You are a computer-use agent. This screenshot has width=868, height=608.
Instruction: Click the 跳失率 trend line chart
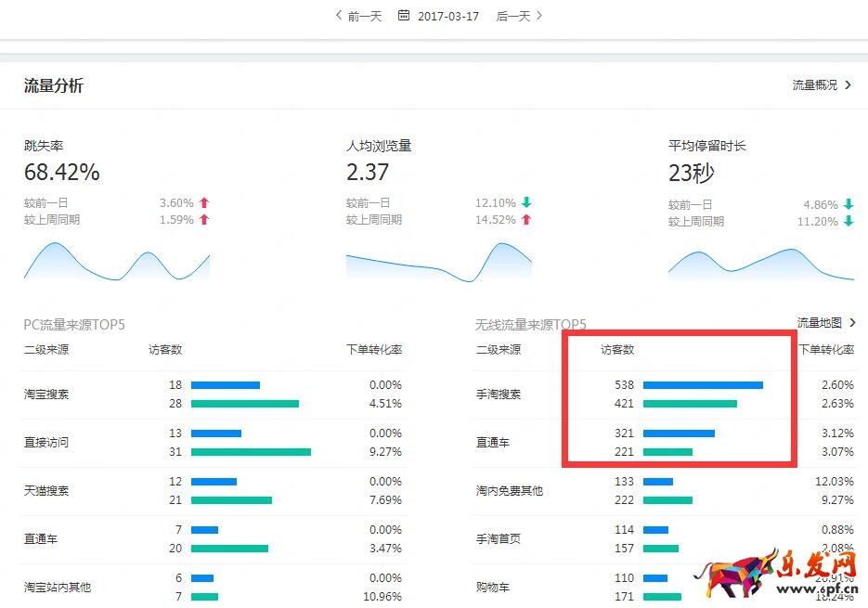coord(116,262)
